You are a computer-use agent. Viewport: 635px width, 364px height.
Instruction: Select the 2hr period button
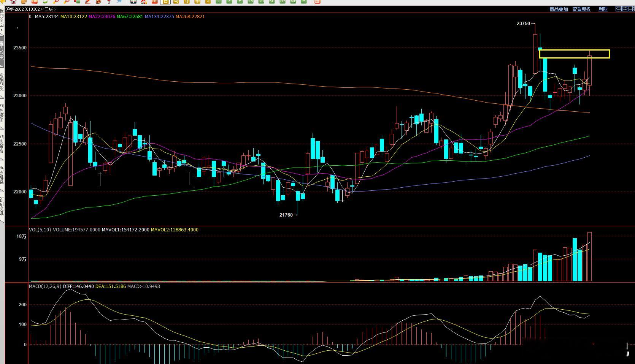coord(283,2)
